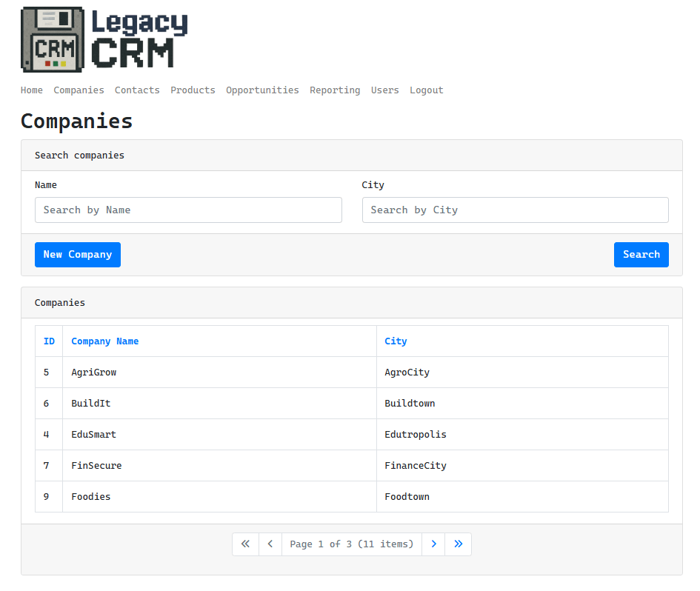Open the Products section
Screen dimensions: 700x591
193,90
